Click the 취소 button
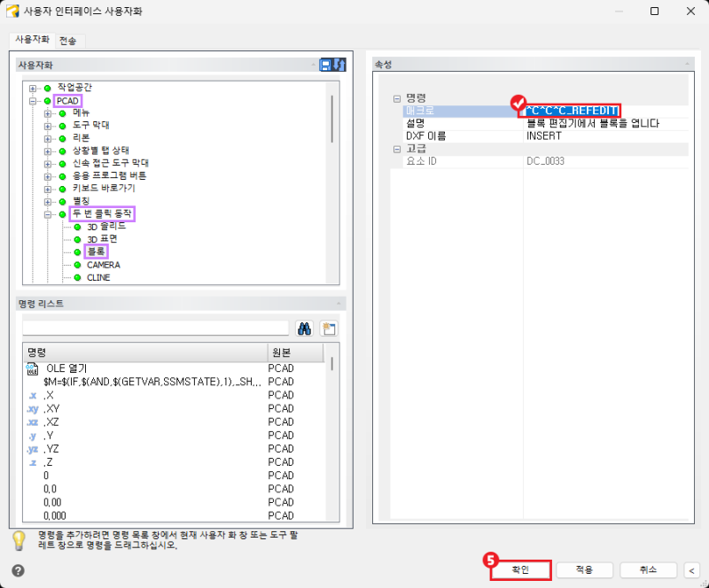 coord(648,570)
